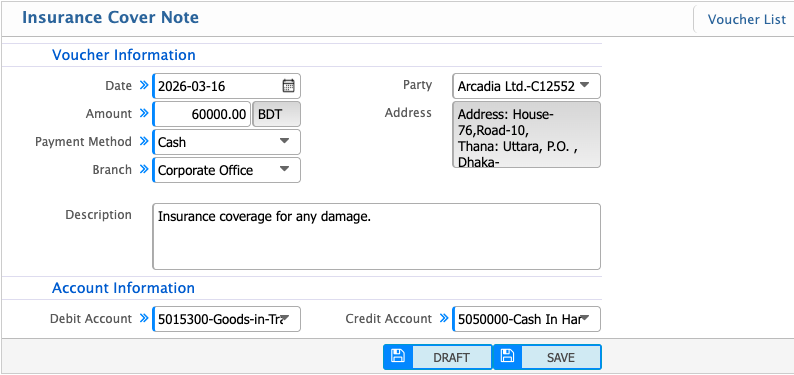This screenshot has width=794, height=375.
Task: Save the voucher as DRAFT
Action: 438,357
